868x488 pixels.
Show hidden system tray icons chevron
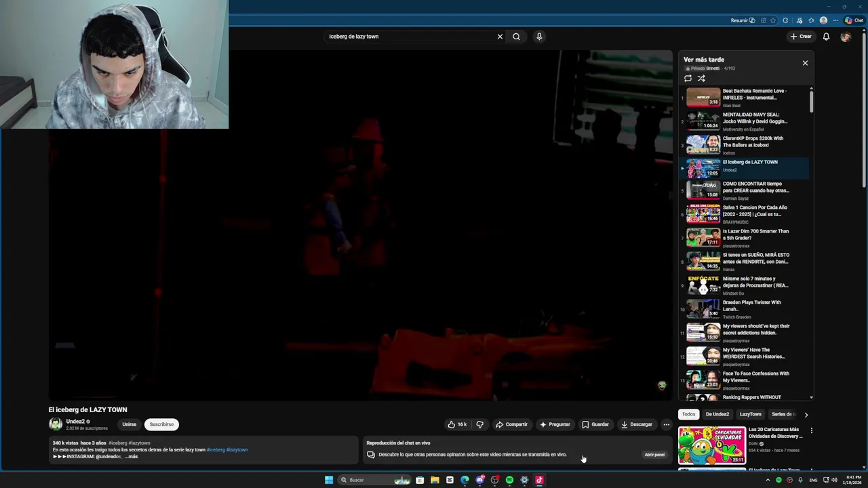coord(768,480)
